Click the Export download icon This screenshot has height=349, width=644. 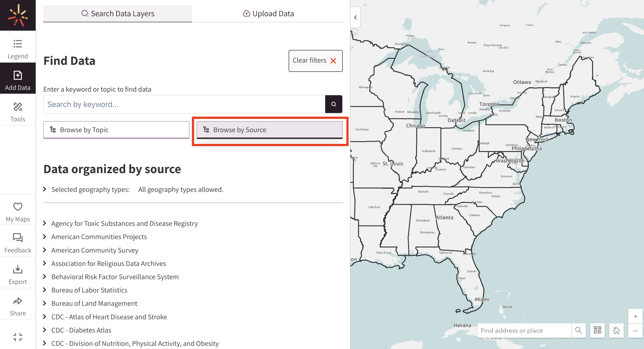pyautogui.click(x=18, y=269)
